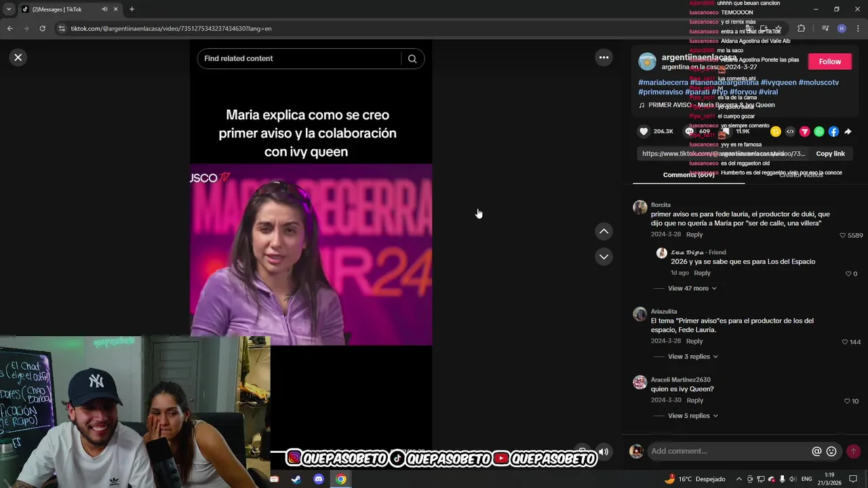
Task: Go back in Chrome history
Action: pos(9,28)
